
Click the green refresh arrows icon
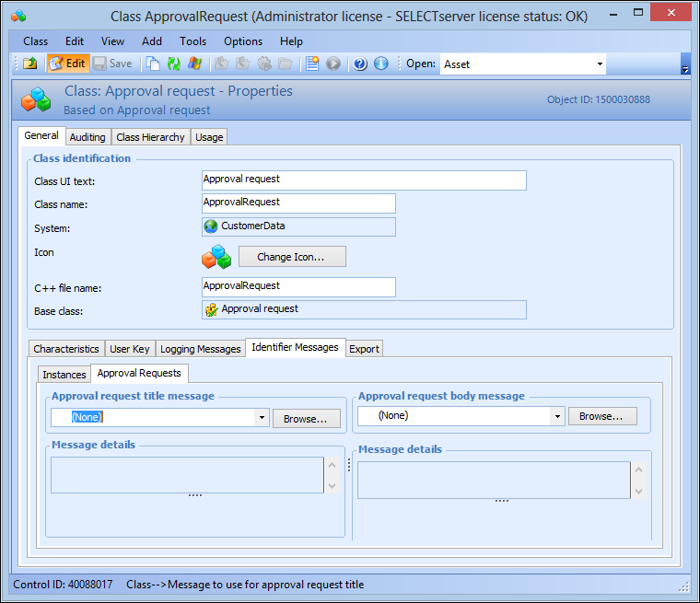tap(173, 64)
